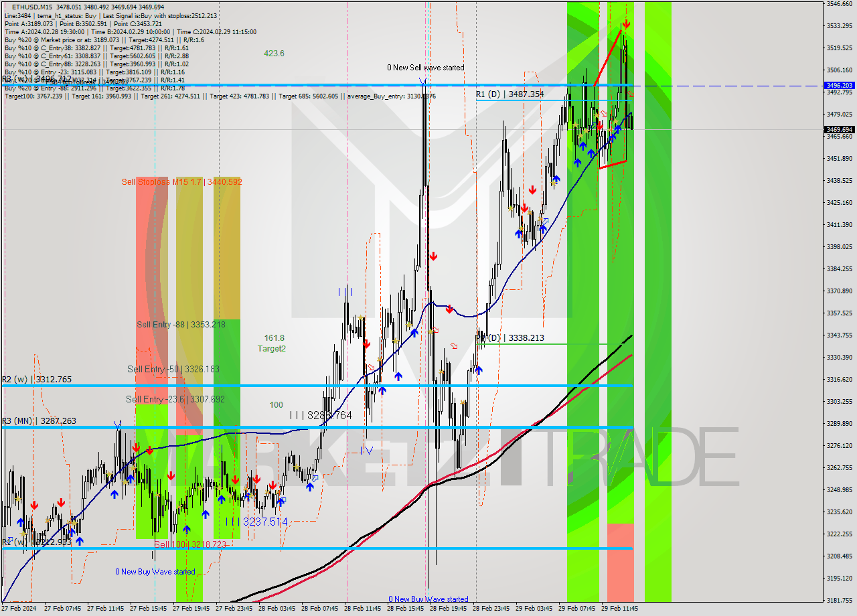
Task: Click the green '100' Fibonacci label
Action: click(276, 405)
